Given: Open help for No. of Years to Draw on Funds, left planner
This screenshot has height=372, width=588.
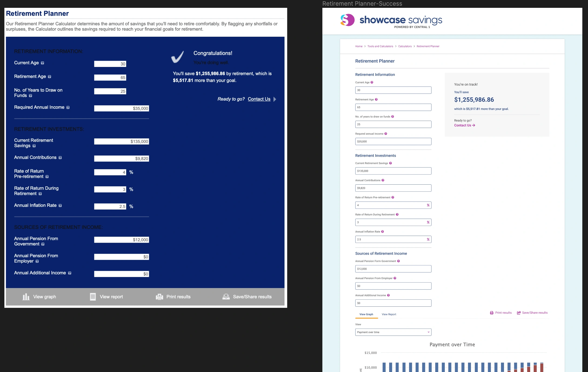Looking at the screenshot, I should coord(31,96).
